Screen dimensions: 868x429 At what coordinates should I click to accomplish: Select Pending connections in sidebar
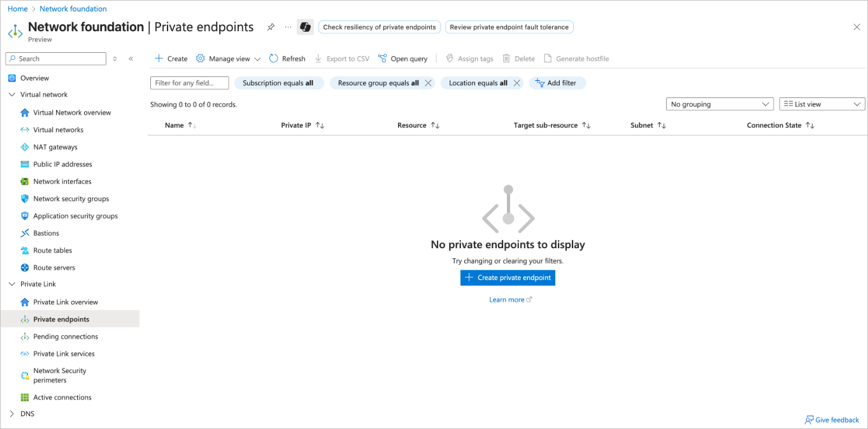[66, 336]
